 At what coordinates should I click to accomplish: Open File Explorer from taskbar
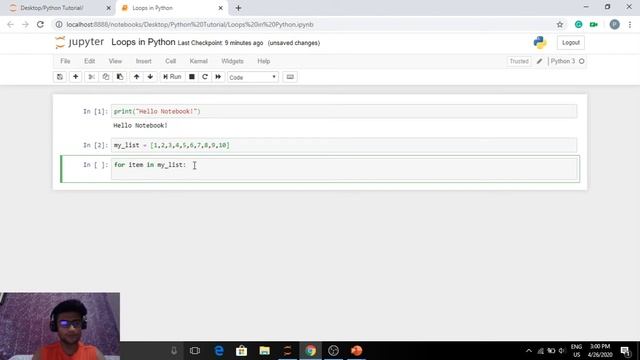tap(264, 351)
